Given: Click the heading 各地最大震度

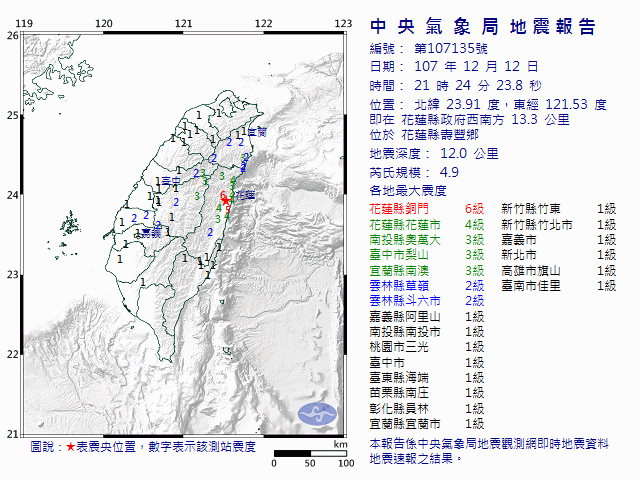Looking at the screenshot, I should pos(408,191).
